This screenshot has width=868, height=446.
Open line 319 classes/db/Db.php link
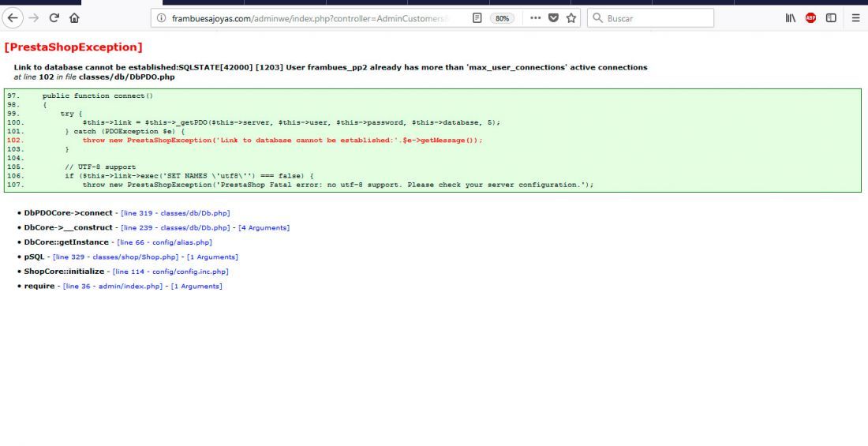175,213
